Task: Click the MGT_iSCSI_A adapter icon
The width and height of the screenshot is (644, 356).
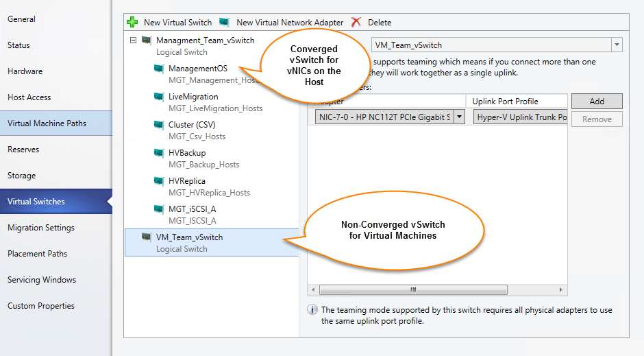Action: [x=159, y=209]
